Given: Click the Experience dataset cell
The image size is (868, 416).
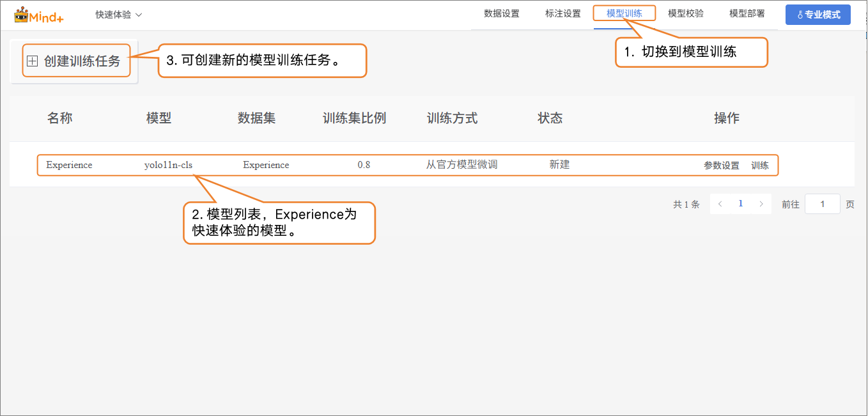Looking at the screenshot, I should tap(266, 165).
